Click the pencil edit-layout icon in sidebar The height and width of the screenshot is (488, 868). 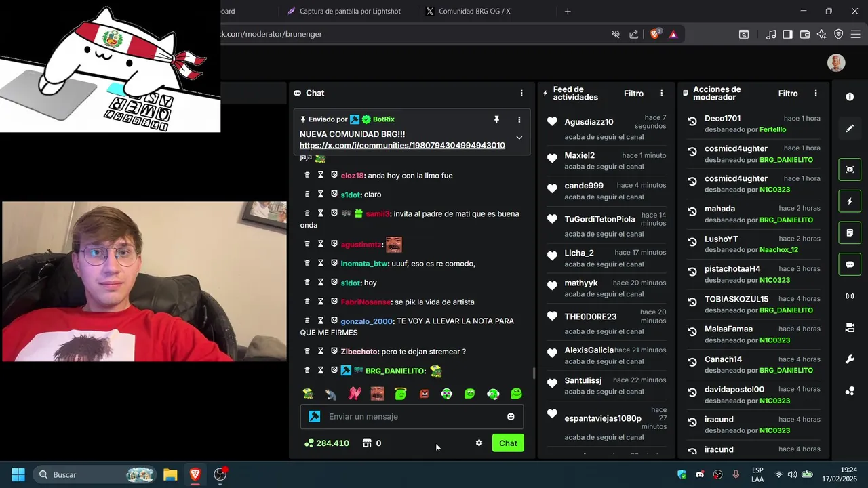pos(850,128)
